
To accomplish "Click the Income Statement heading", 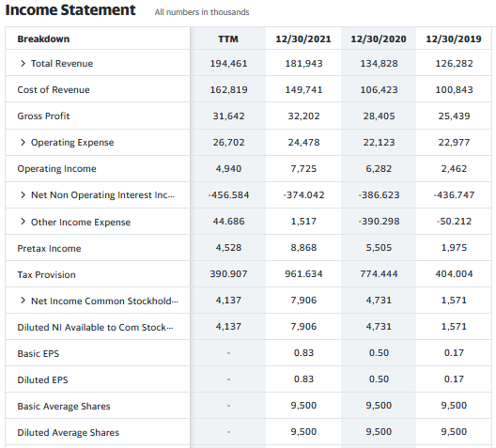I will point(70,9).
